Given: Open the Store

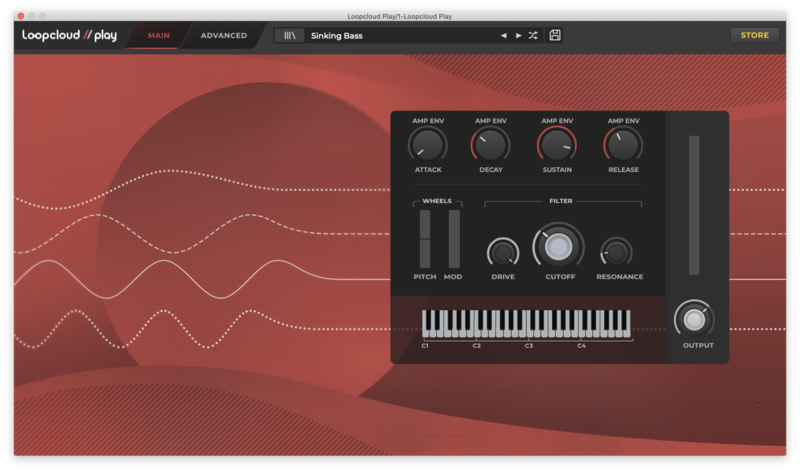Looking at the screenshot, I should pos(754,36).
